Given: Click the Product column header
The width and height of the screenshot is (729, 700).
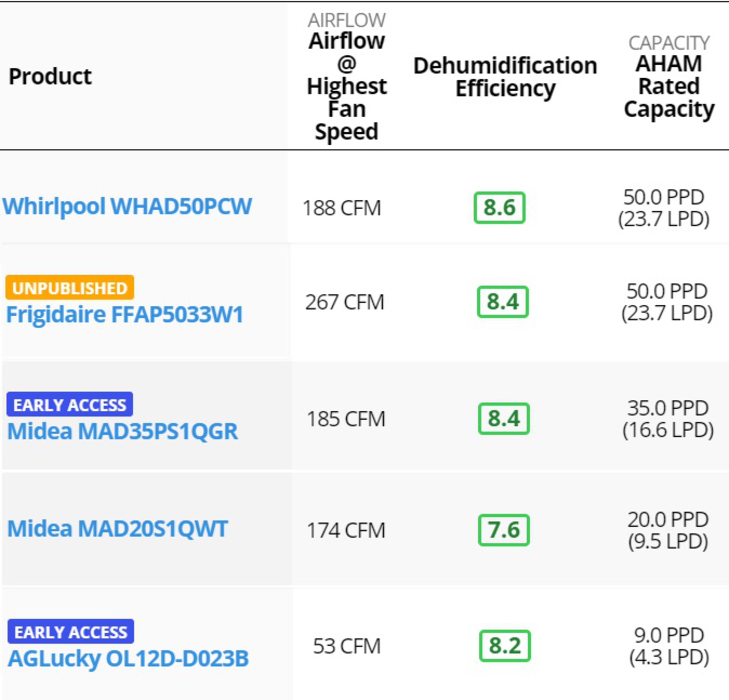Looking at the screenshot, I should pos(50,77).
